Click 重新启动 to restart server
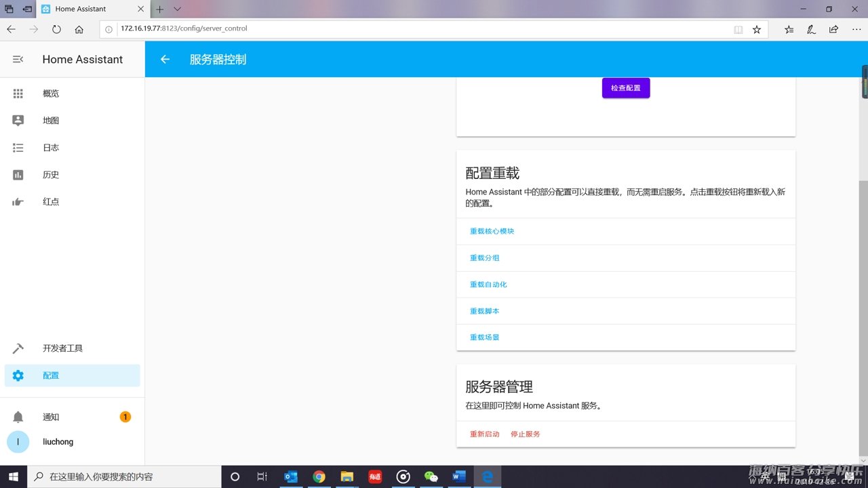Screen dimensions: 868x488 tap(485, 434)
